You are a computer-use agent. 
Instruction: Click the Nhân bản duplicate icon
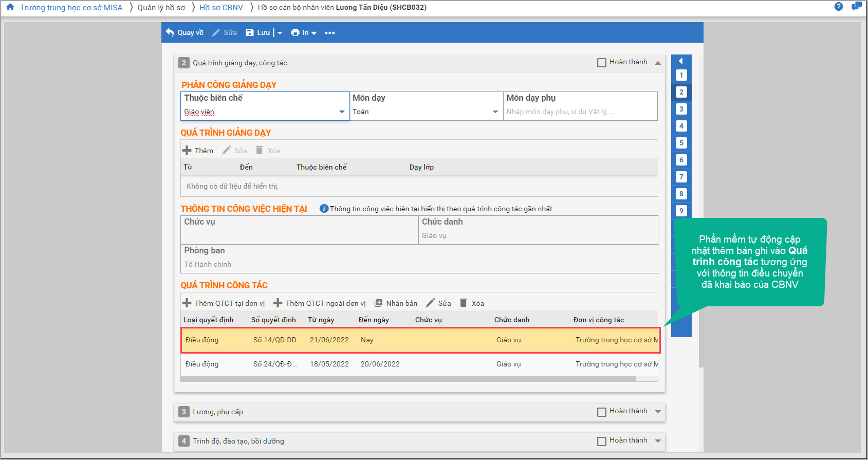379,303
